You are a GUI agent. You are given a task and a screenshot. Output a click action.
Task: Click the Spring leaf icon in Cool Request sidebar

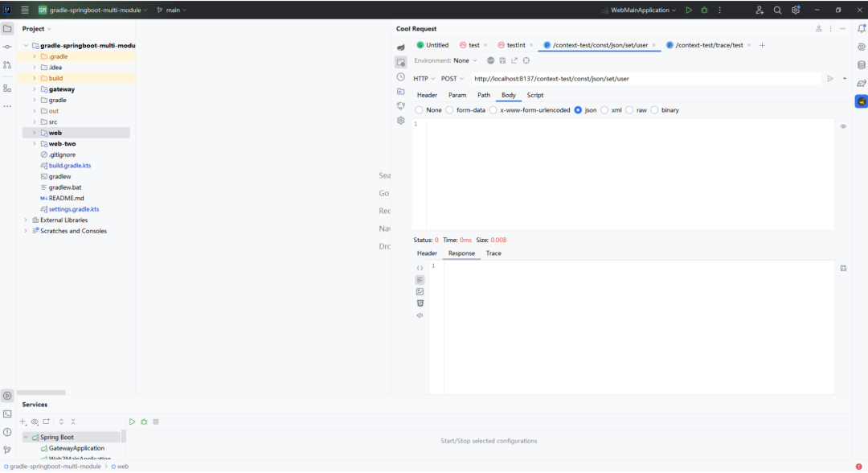click(400, 47)
